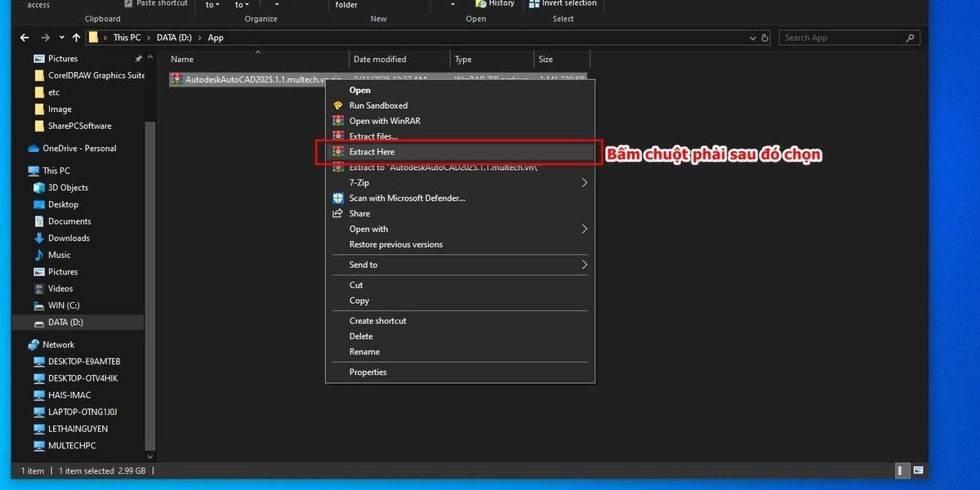This screenshot has height=490, width=980.
Task: Choose Properties from the context menu
Action: (x=367, y=372)
